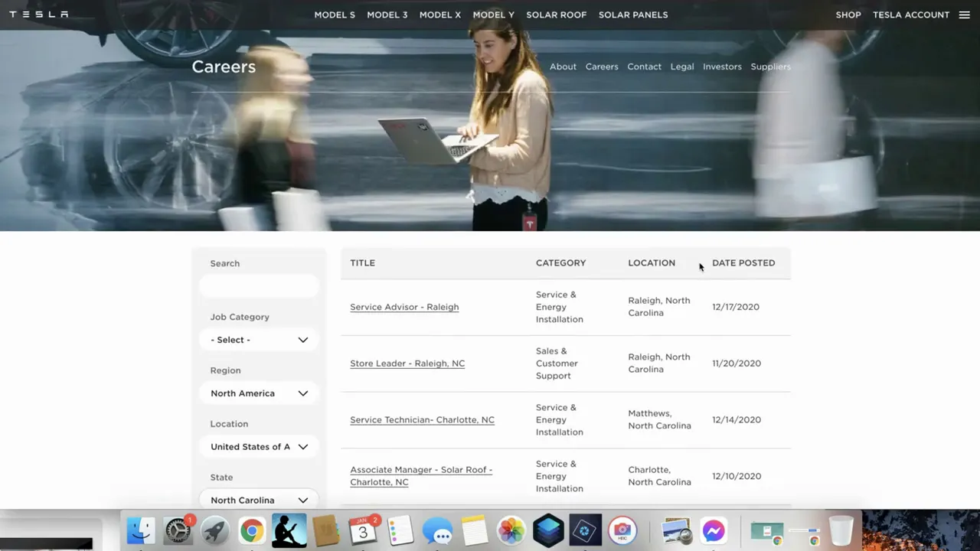
Task: Open Solar Roof menu item
Action: pos(556,15)
